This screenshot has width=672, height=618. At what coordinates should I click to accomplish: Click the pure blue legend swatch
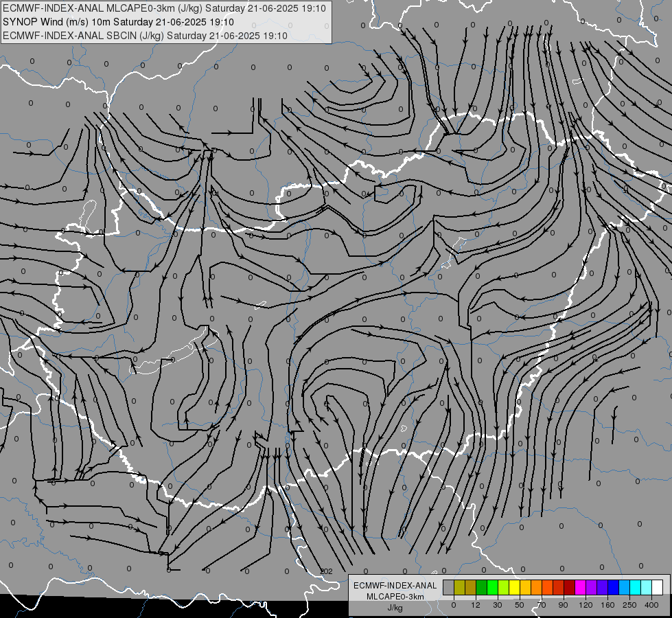click(x=613, y=588)
